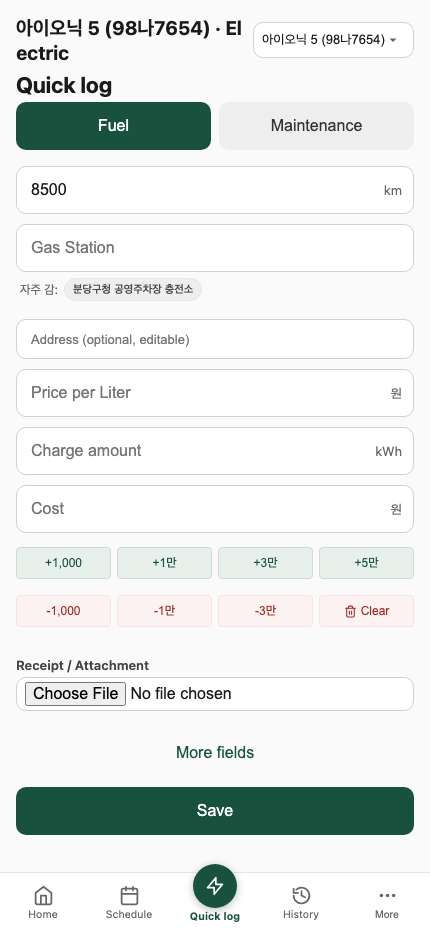
Task: Subtract 3만 from the cost
Action: (x=265, y=611)
